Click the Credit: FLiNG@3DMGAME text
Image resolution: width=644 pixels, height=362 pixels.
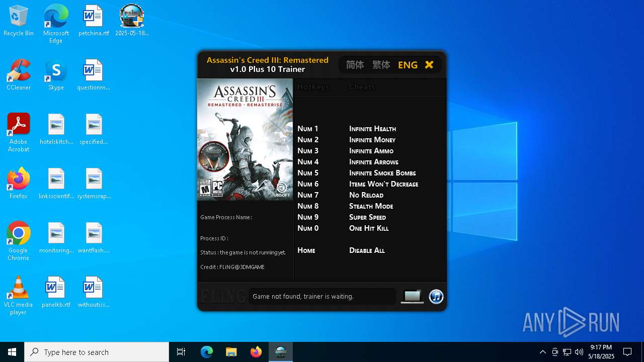pos(232,267)
